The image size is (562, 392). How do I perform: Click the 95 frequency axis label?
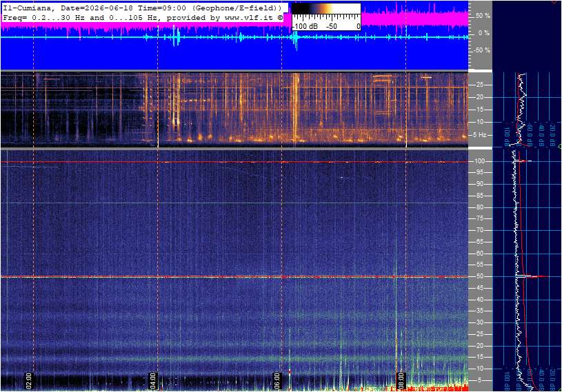point(479,172)
